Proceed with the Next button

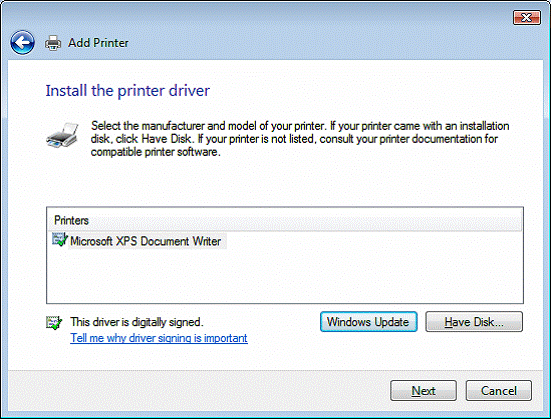coord(423,391)
